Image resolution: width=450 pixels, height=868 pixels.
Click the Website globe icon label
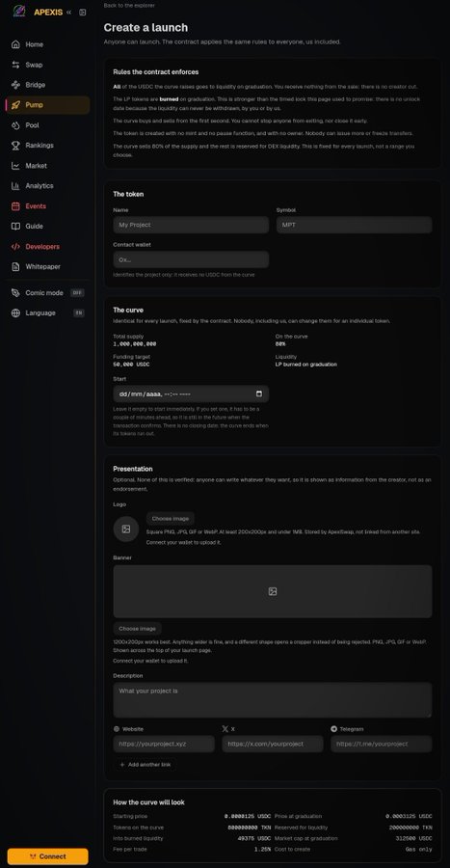(117, 729)
